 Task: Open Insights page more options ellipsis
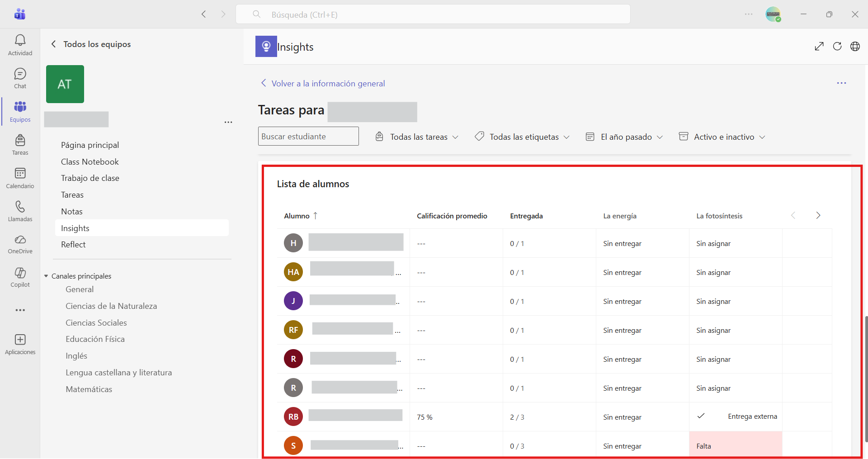841,83
